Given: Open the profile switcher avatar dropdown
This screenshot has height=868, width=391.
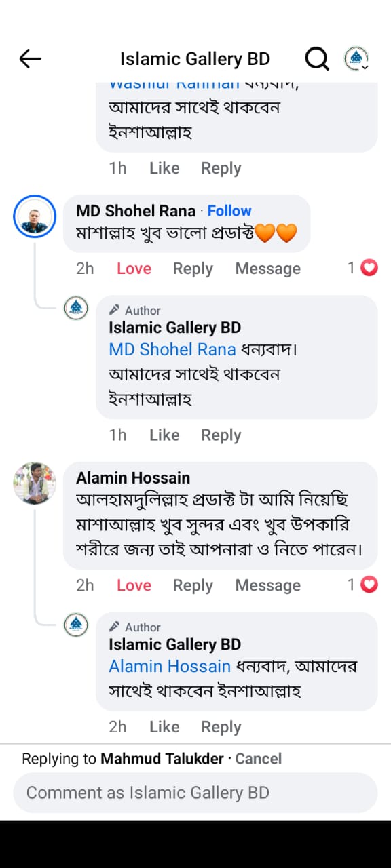Looking at the screenshot, I should [356, 59].
